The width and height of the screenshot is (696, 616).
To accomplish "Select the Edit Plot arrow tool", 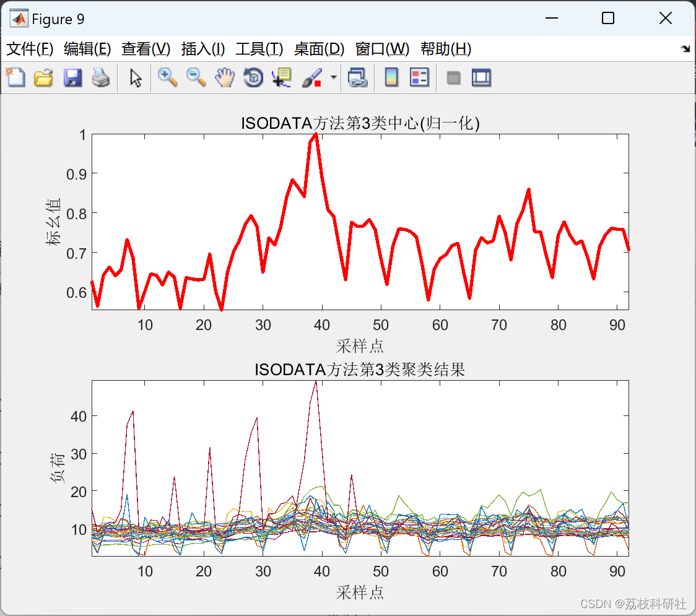I will 136,78.
